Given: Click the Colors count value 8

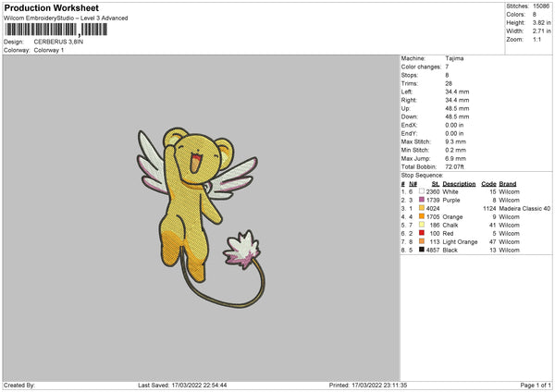Looking at the screenshot, I should (x=534, y=15).
